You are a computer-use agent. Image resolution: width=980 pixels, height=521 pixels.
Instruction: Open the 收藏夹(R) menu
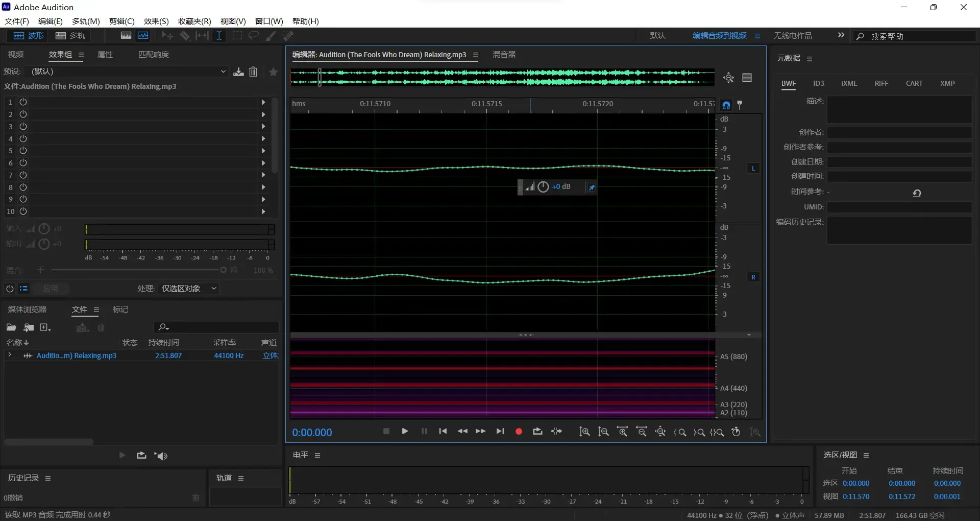(194, 21)
